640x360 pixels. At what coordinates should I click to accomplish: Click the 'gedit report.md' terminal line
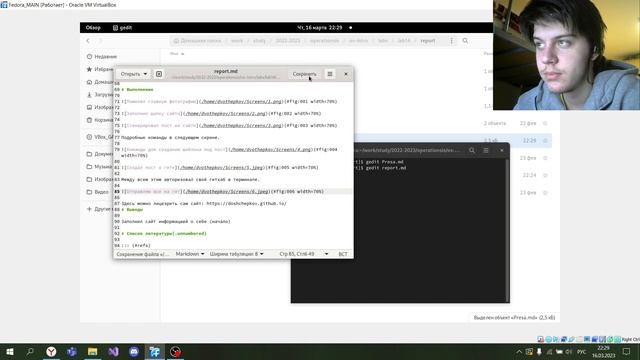(386, 168)
